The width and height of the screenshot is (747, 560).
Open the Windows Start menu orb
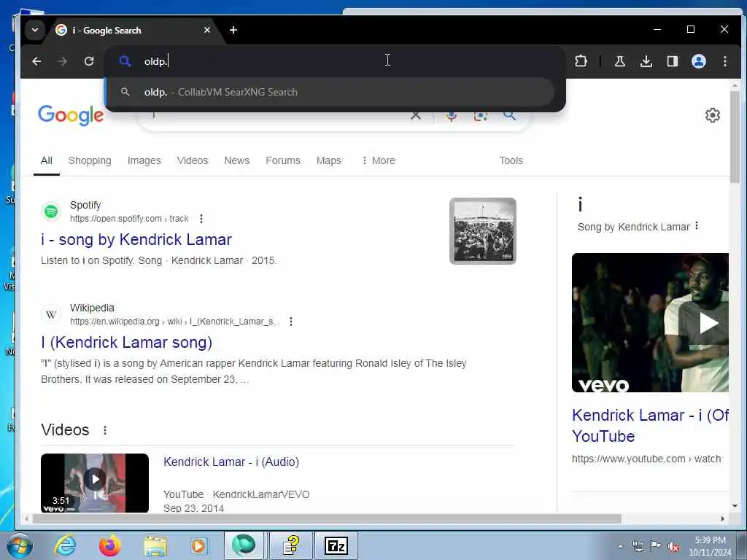[x=19, y=545]
